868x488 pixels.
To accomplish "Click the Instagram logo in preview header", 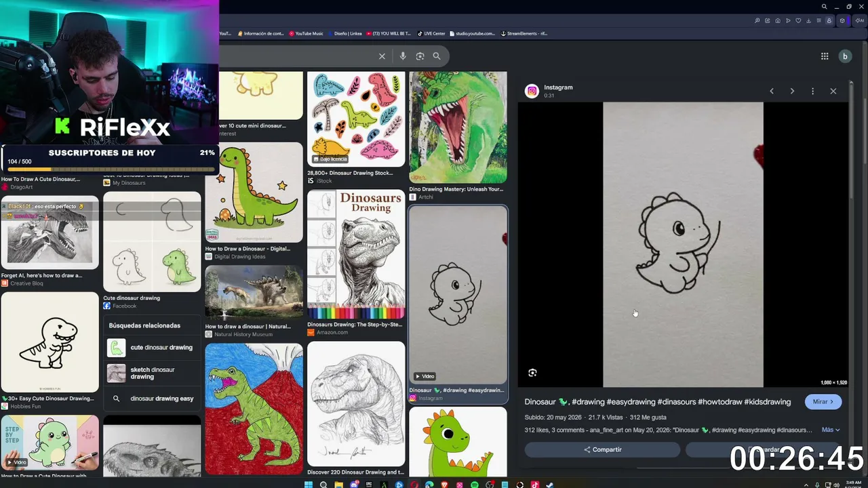I will point(532,91).
